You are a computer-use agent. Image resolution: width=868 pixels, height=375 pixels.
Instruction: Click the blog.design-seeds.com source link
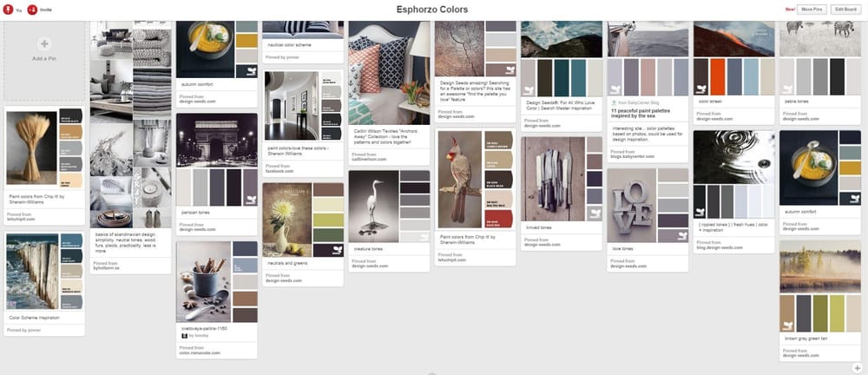pos(720,247)
